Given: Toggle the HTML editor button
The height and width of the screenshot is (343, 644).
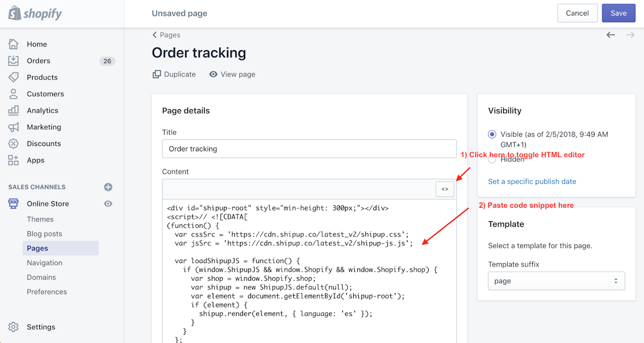Looking at the screenshot, I should [445, 189].
